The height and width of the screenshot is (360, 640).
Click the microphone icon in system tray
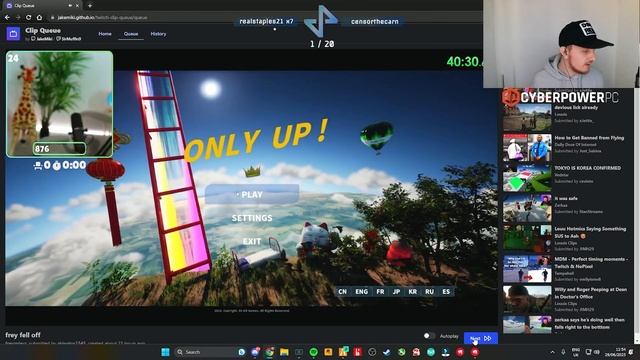pos(563,352)
